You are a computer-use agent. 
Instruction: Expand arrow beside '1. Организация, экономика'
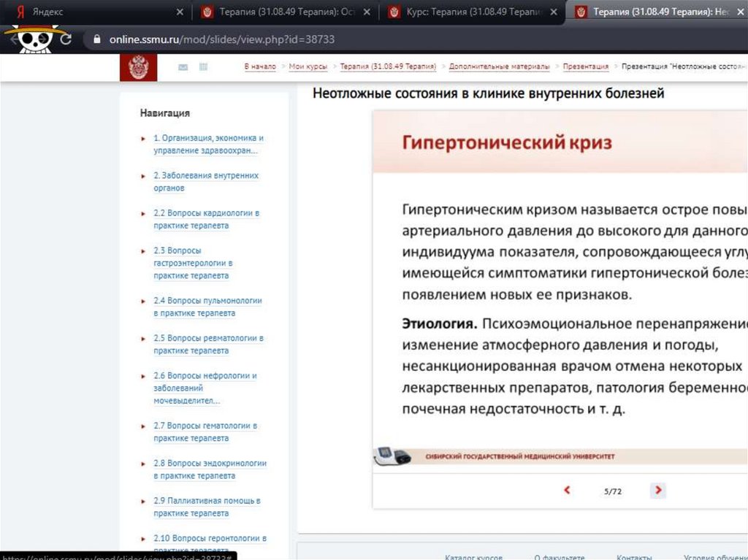coord(143,138)
